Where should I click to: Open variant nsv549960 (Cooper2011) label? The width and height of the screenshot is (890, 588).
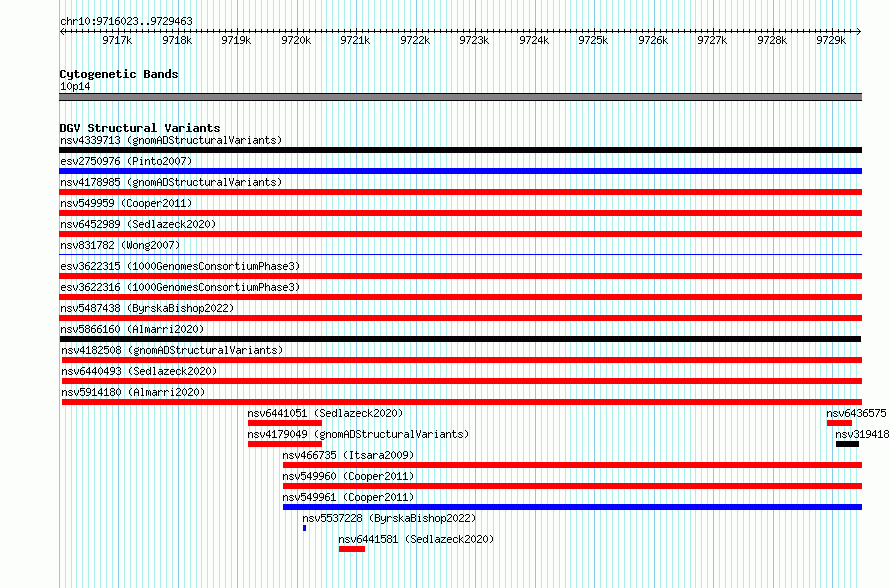coord(349,476)
